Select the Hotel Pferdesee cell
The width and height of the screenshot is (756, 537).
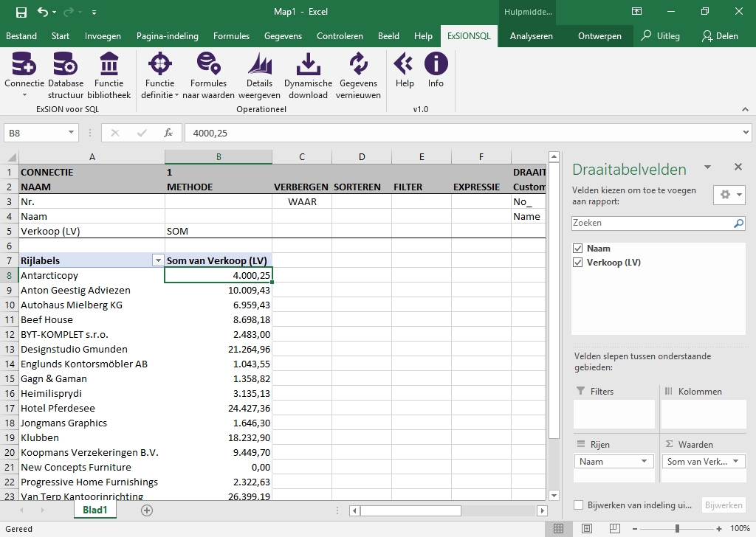coord(92,409)
